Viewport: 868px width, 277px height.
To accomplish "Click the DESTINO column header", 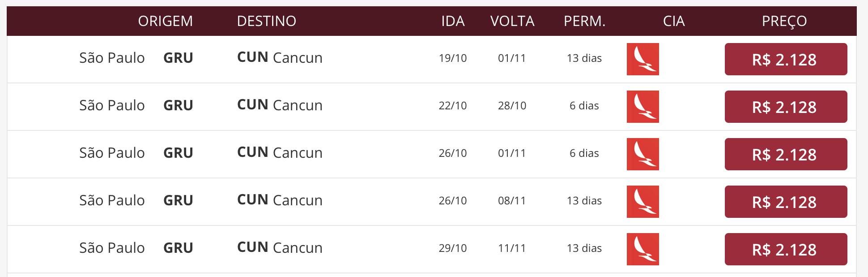I will pyautogui.click(x=267, y=21).
